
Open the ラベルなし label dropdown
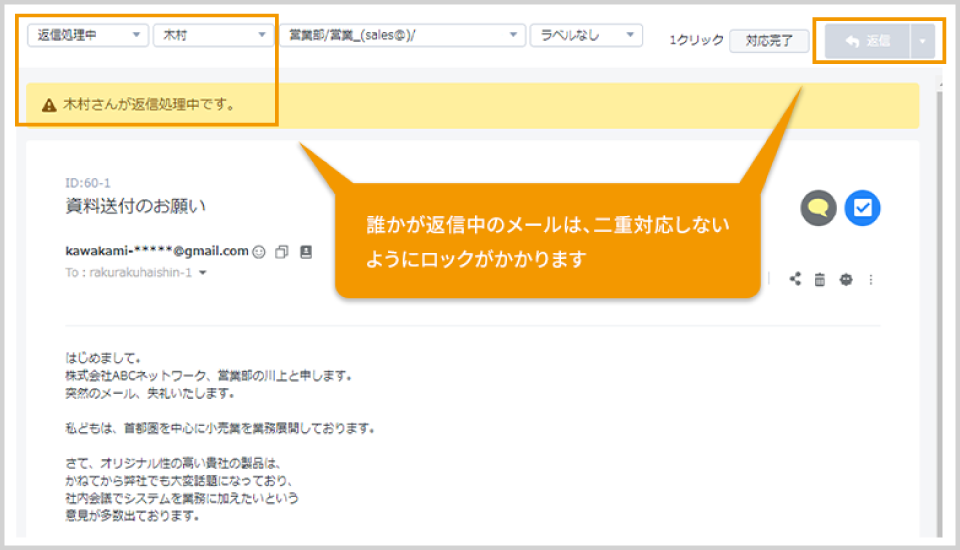coord(586,36)
